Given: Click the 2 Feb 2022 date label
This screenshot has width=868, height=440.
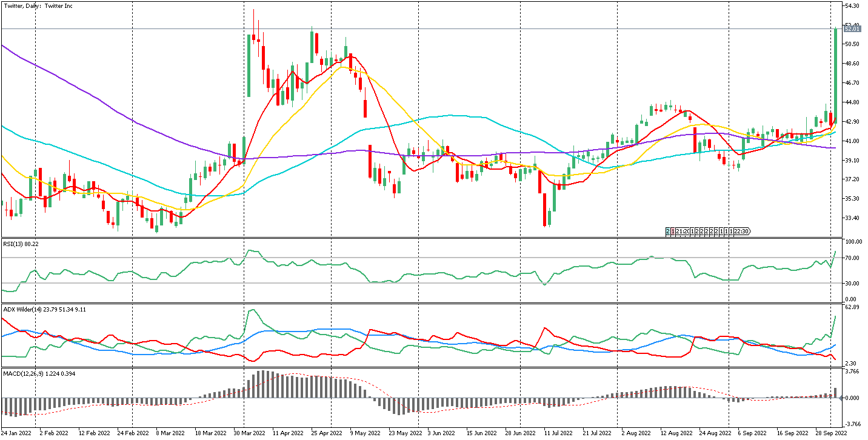Looking at the screenshot, I should pos(55,433).
